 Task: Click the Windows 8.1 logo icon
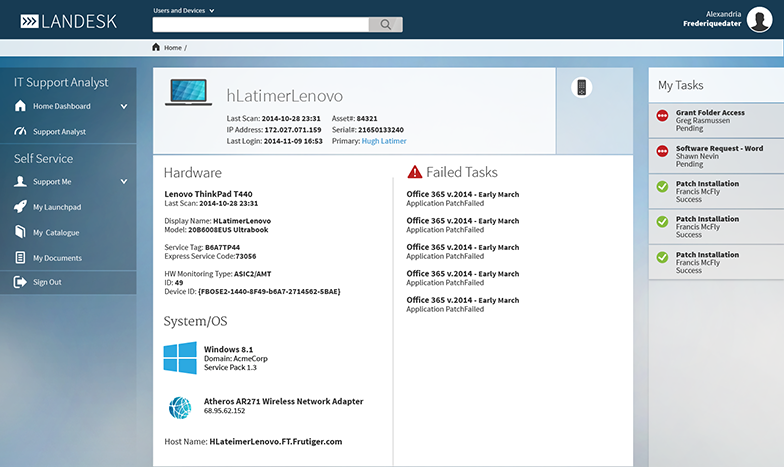coord(180,358)
